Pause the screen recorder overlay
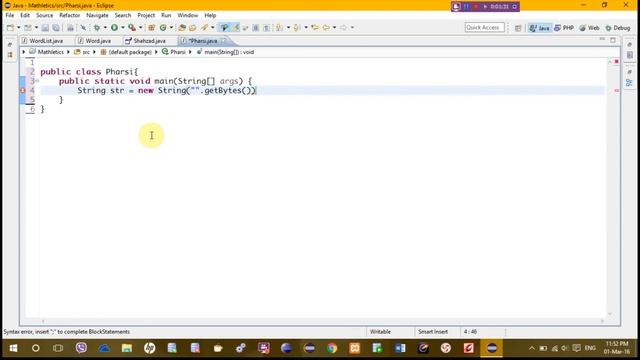The width and height of the screenshot is (640, 360). point(466,7)
